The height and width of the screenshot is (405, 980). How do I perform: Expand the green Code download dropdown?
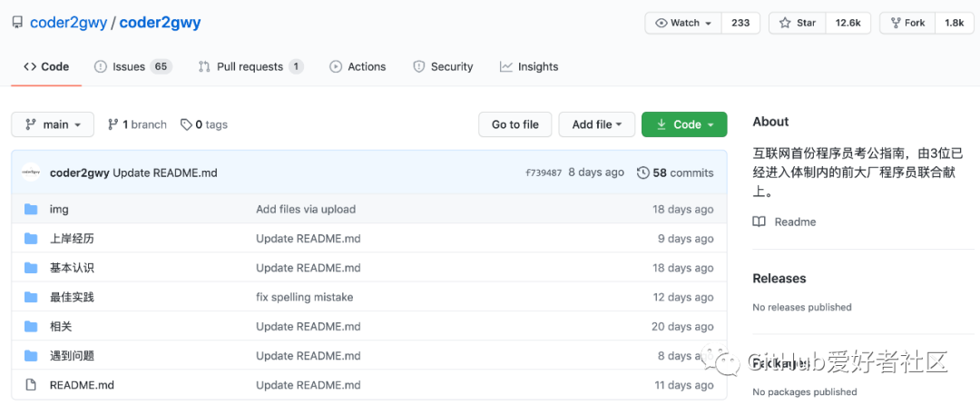pyautogui.click(x=684, y=124)
